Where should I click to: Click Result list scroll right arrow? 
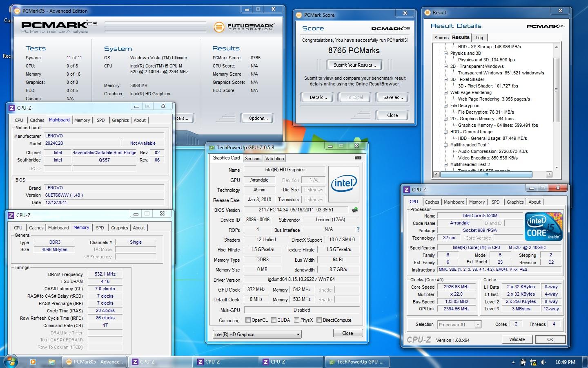tap(549, 174)
